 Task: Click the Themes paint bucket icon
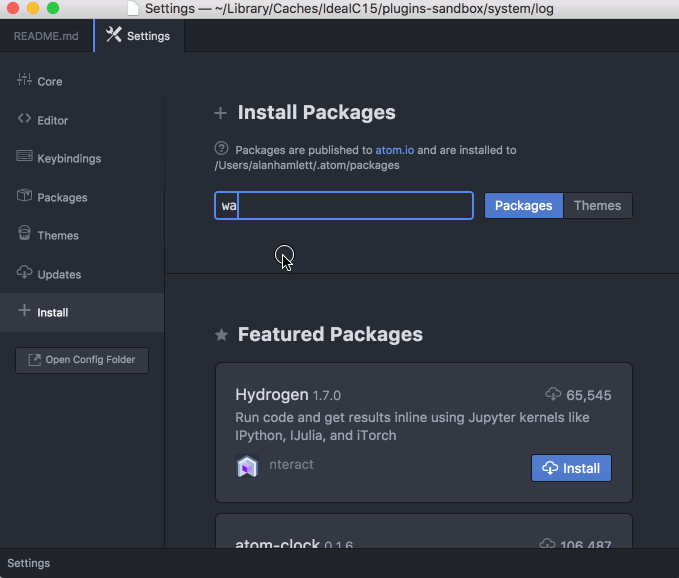pos(24,233)
